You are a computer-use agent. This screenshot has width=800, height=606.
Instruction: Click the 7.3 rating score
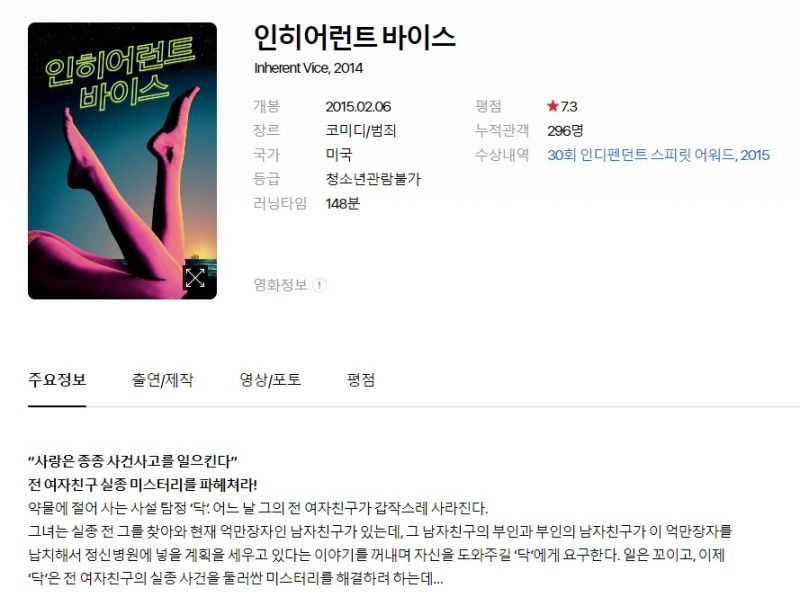pyautogui.click(x=569, y=107)
